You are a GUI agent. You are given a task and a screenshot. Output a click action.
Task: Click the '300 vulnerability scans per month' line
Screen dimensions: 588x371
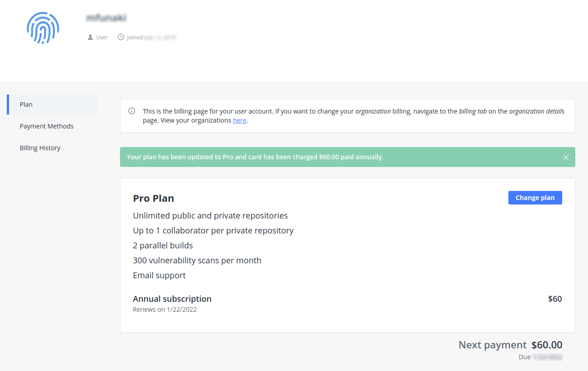click(x=197, y=260)
